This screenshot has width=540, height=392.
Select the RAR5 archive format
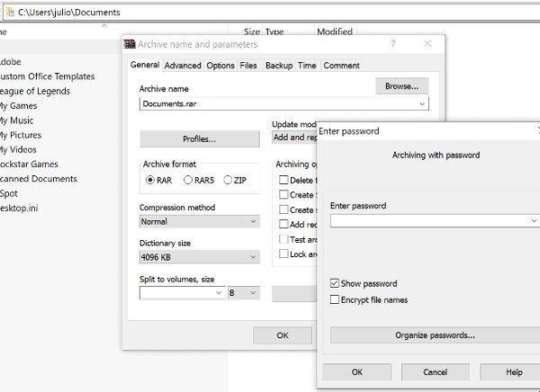click(x=188, y=180)
